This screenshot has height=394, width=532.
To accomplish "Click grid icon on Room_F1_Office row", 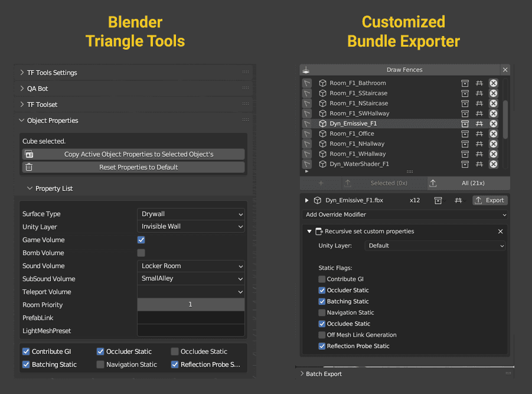I will click(479, 133).
